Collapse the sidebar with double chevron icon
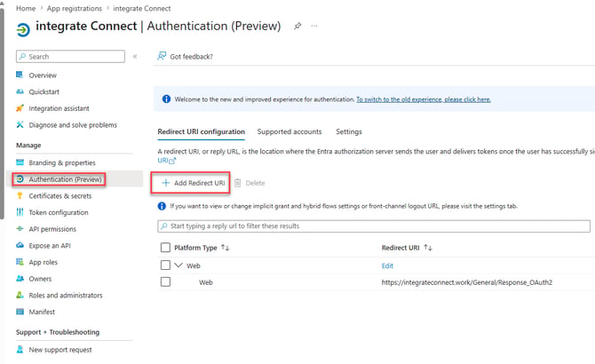 click(135, 57)
